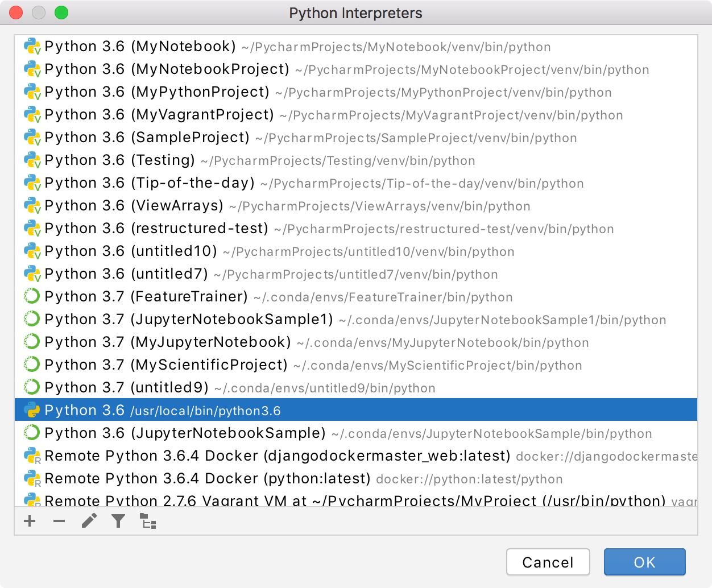The image size is (712, 588).
Task: Click the remote Python icon for djangodockermaster_web
Action: pyautogui.click(x=32, y=456)
